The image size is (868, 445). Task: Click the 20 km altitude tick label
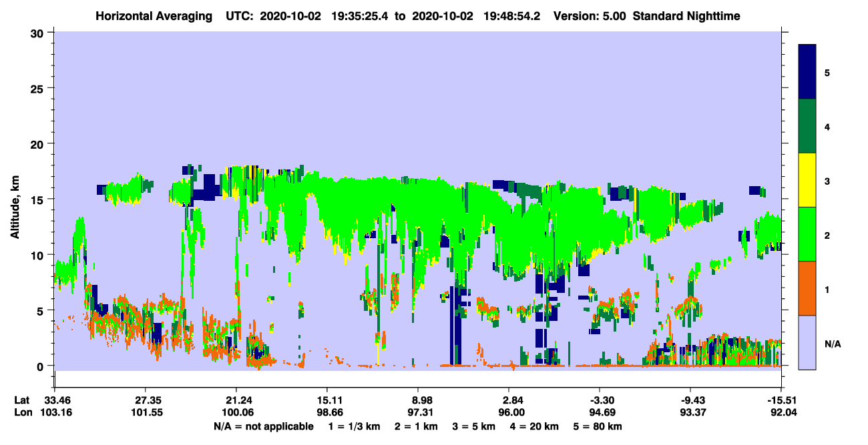pyautogui.click(x=37, y=143)
